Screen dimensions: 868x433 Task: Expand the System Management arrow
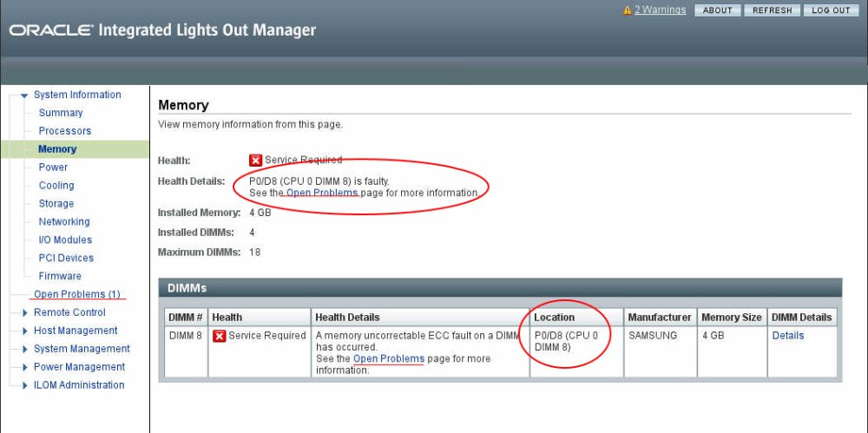pyautogui.click(x=25, y=350)
